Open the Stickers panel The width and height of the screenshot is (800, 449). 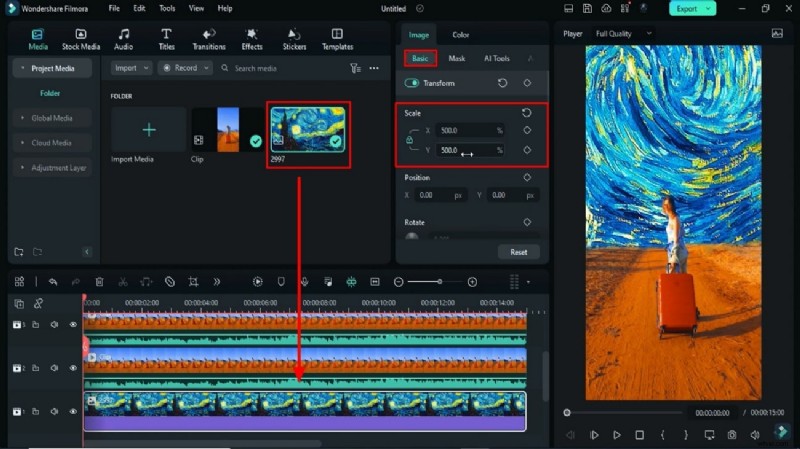[x=294, y=38]
